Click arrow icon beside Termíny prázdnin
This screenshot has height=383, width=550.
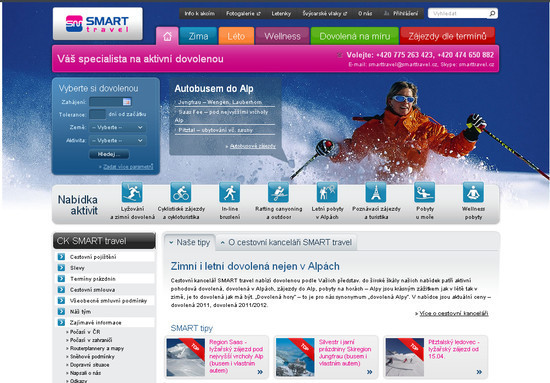(61, 278)
